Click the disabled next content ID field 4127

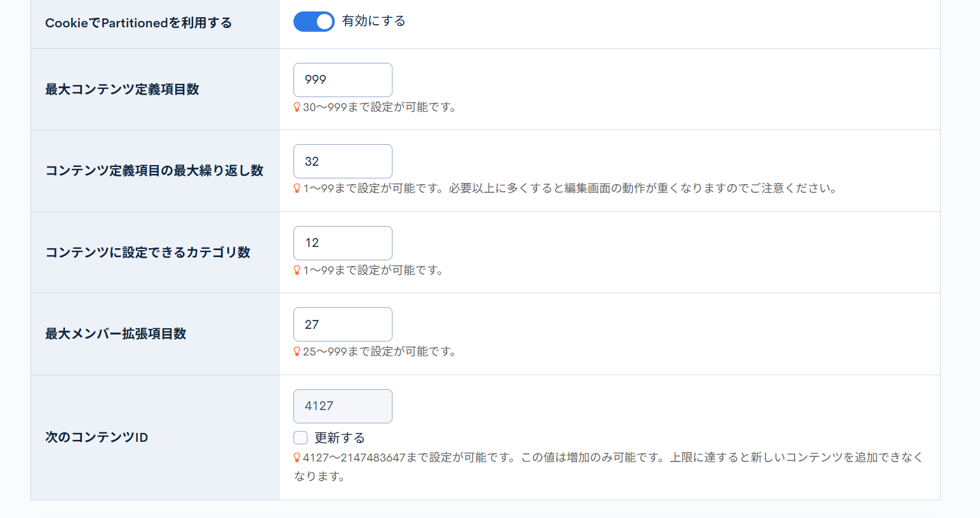343,406
